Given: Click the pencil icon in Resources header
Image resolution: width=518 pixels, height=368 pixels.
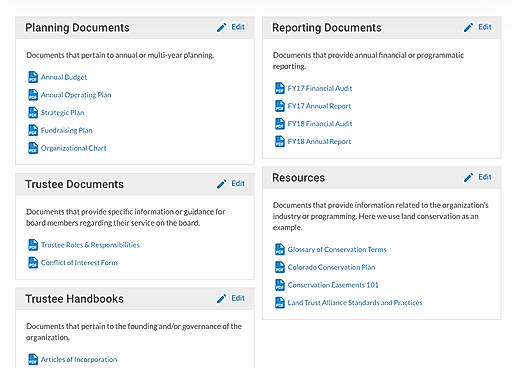Looking at the screenshot, I should 468,177.
